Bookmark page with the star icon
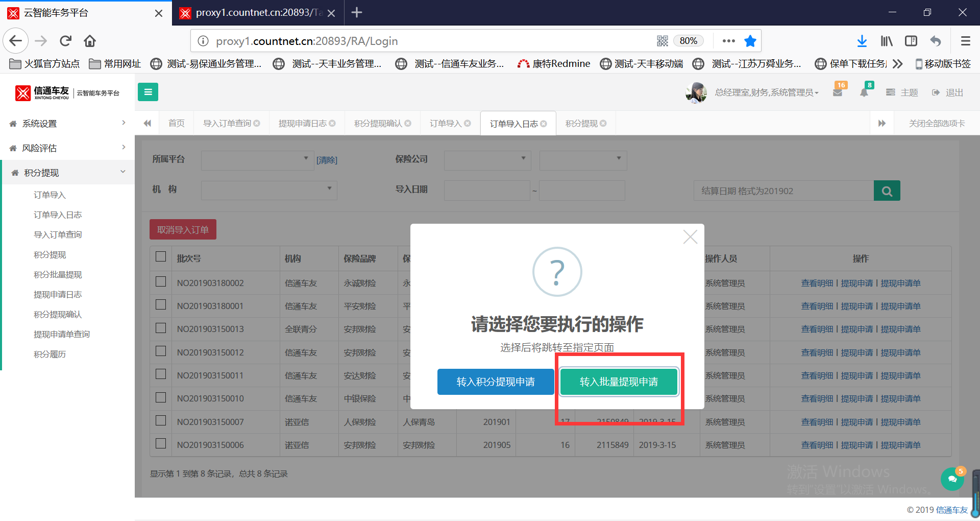This screenshot has width=980, height=521. [750, 41]
